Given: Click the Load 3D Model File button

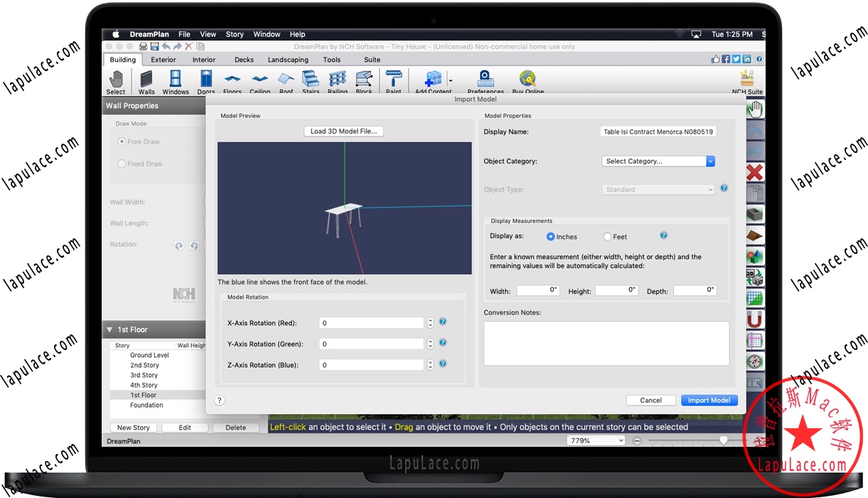Looking at the screenshot, I should pyautogui.click(x=344, y=131).
